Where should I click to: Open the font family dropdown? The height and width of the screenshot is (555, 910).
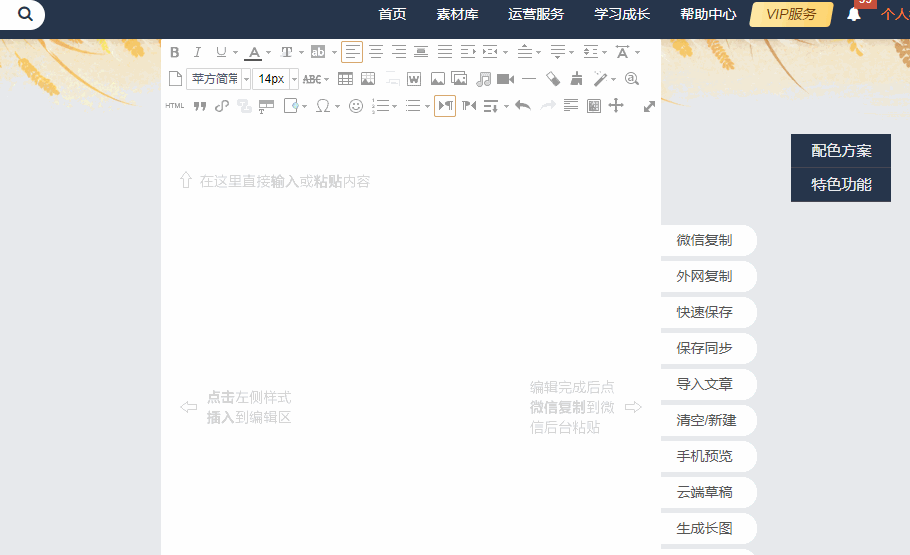pyautogui.click(x=246, y=79)
